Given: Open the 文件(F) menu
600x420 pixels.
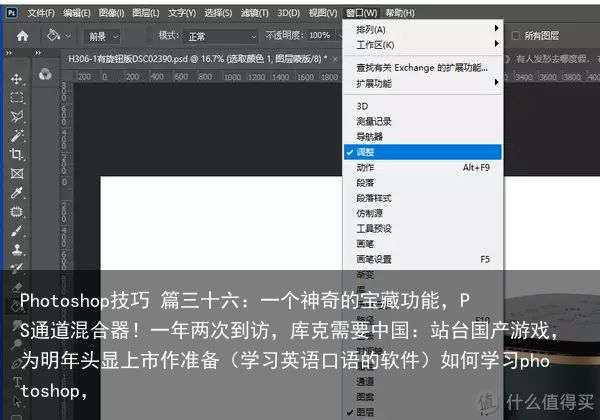Looking at the screenshot, I should [x=41, y=13].
